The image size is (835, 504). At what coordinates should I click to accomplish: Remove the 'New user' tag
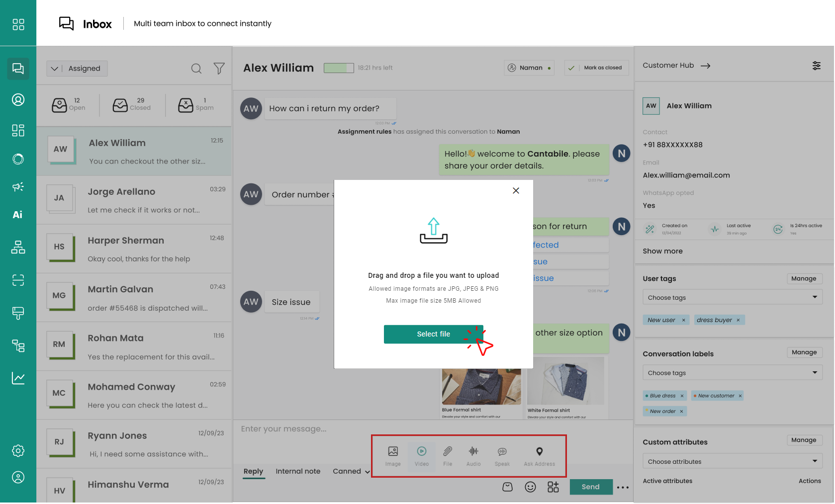684,320
